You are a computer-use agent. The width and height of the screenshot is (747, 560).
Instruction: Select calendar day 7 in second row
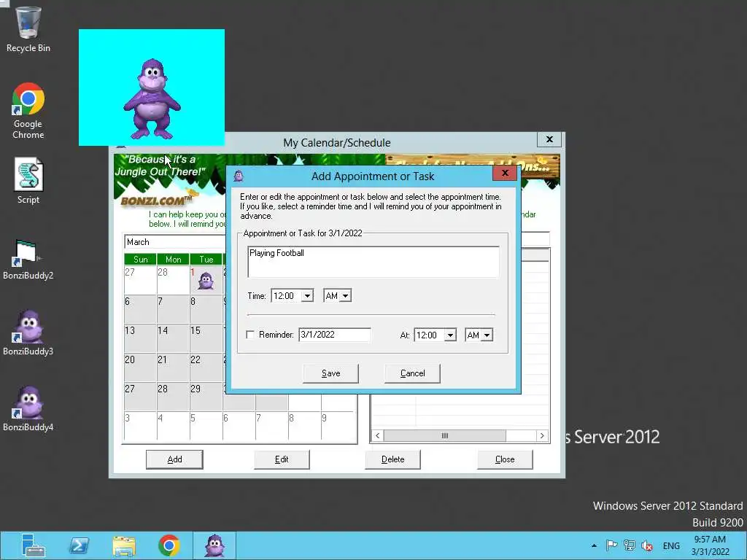pyautogui.click(x=173, y=308)
